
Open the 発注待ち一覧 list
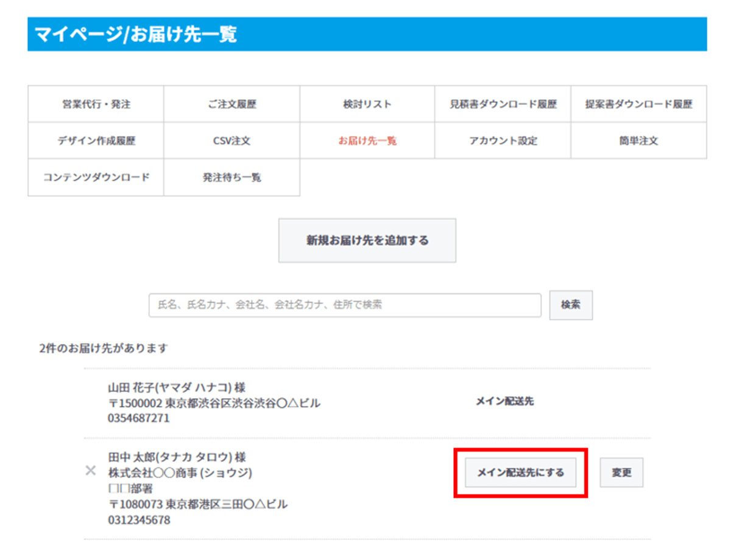point(231,178)
